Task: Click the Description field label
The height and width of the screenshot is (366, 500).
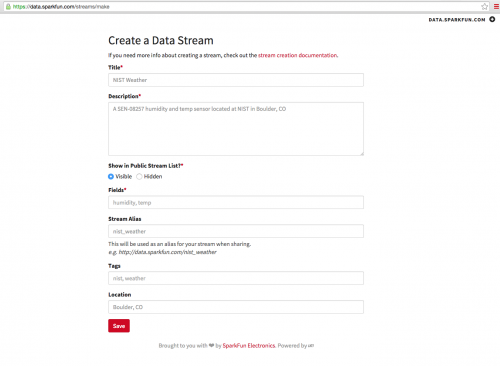Action: coord(124,96)
